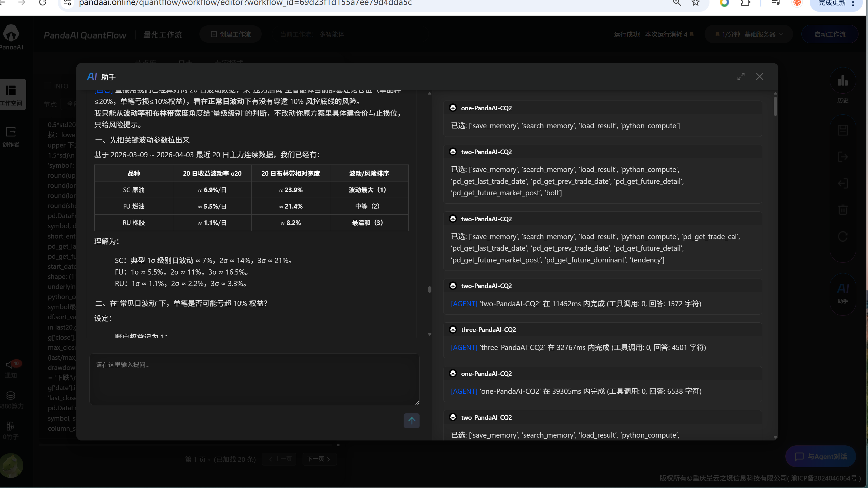Expand the AI assistant dialog to fullscreen

tap(741, 77)
